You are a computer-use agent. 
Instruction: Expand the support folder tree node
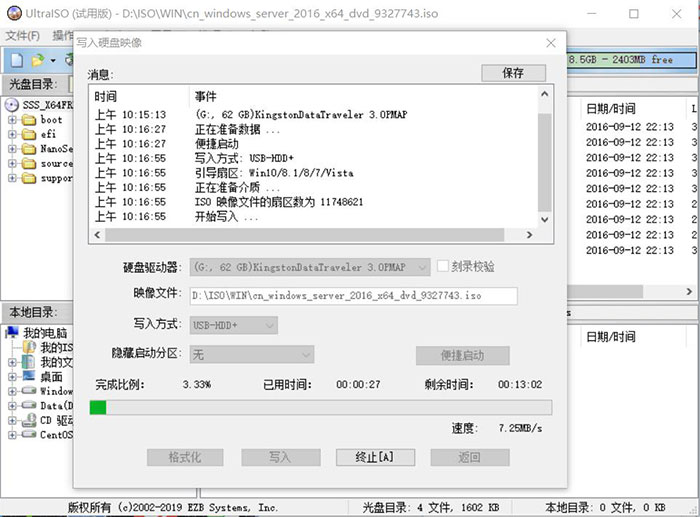pyautogui.click(x=12, y=178)
